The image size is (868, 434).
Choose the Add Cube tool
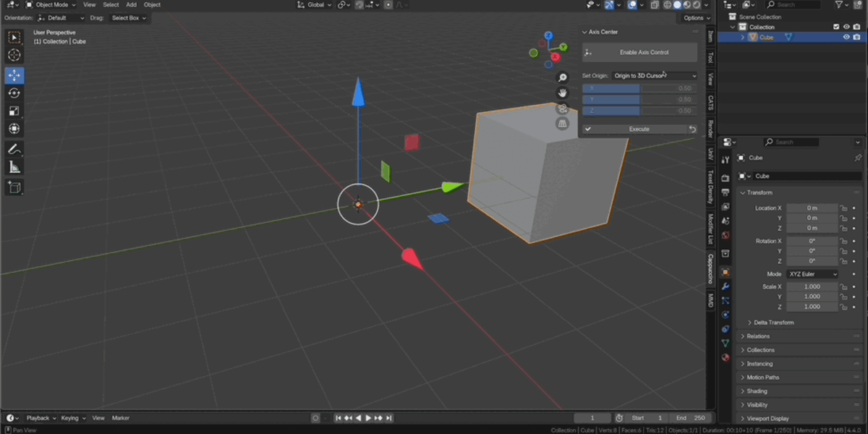14,187
